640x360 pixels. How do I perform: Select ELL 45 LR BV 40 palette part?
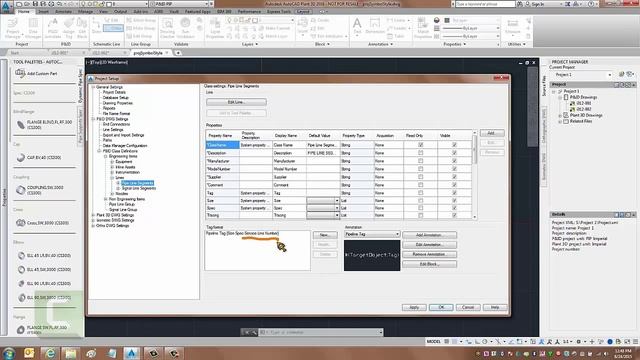pos(44,256)
